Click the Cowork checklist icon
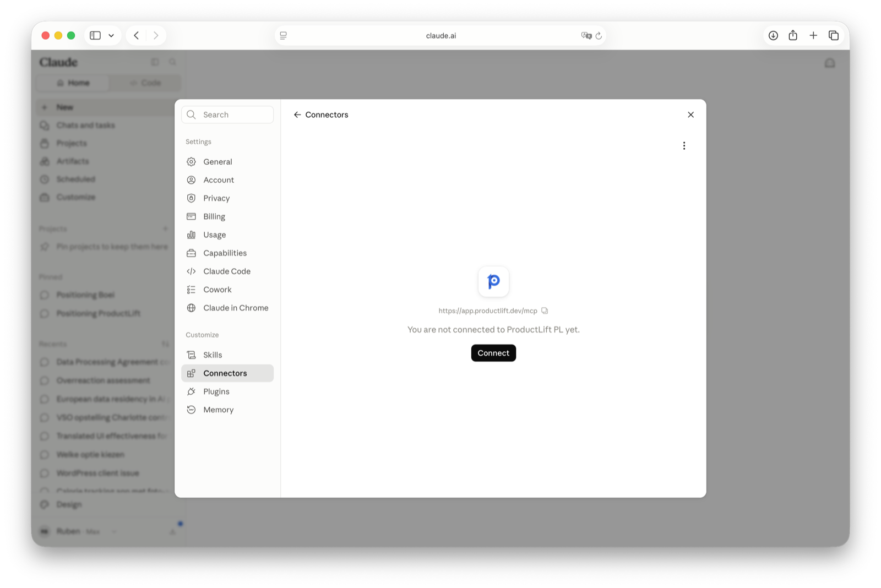This screenshot has width=881, height=588. [191, 290]
